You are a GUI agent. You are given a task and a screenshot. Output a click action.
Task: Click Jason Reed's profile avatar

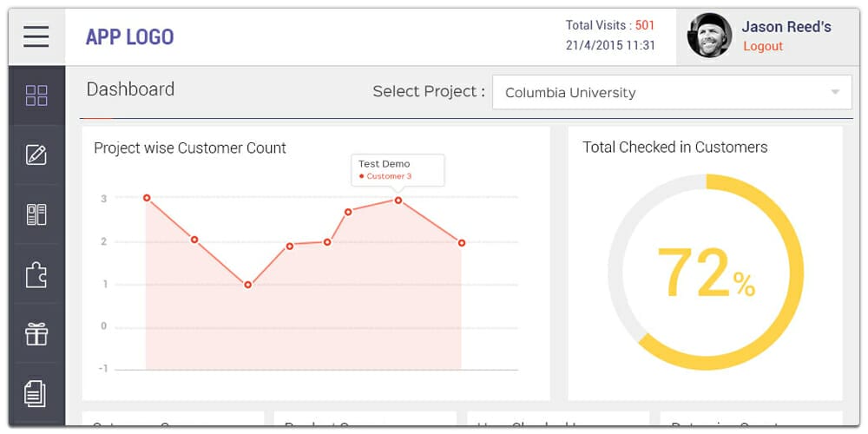coord(709,36)
